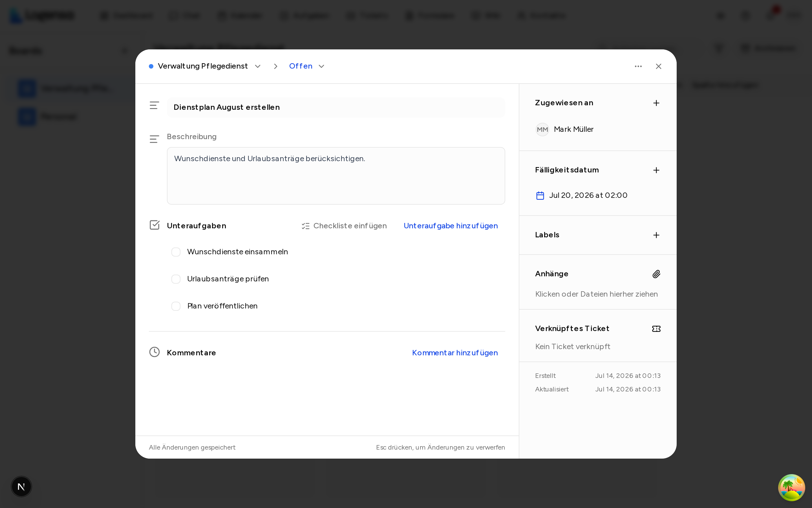
Task: Click the paperclip attachment icon
Action: tap(656, 274)
